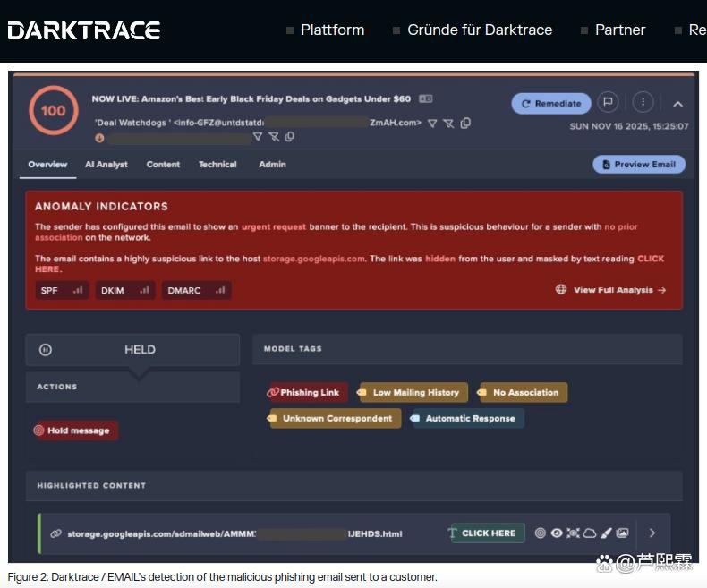707x588 pixels.
Task: Copy the recipient address with the copy icon
Action: click(290, 136)
